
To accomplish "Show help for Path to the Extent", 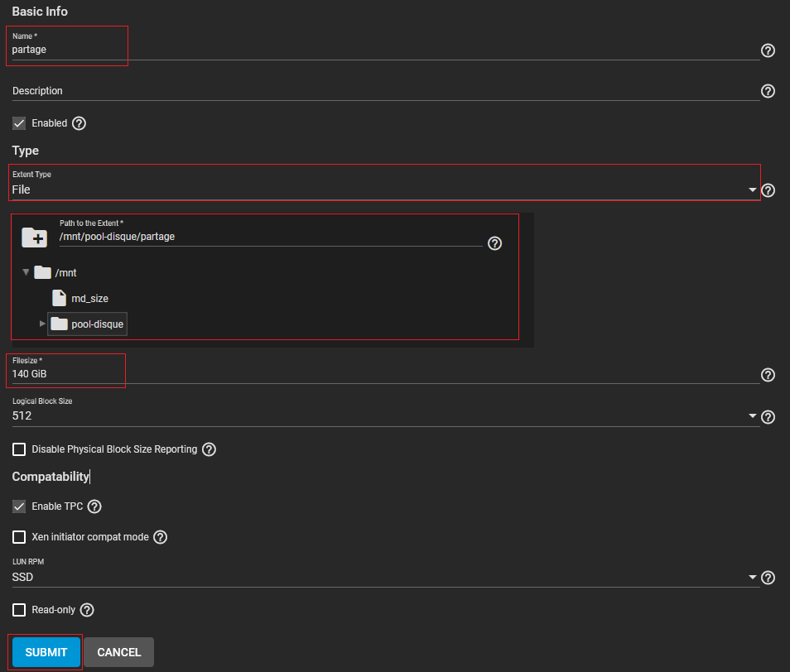I will (x=494, y=243).
